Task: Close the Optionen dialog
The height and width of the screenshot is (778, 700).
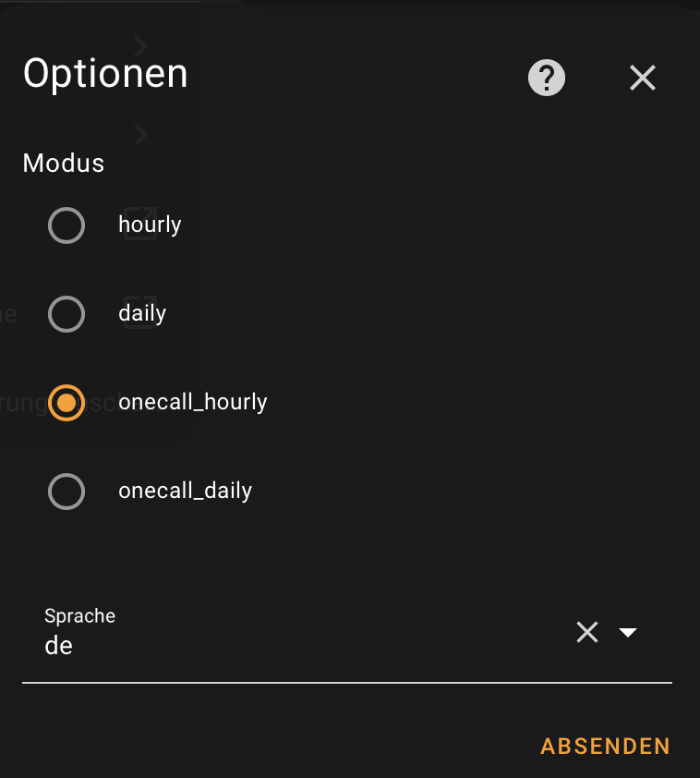Action: (x=642, y=79)
